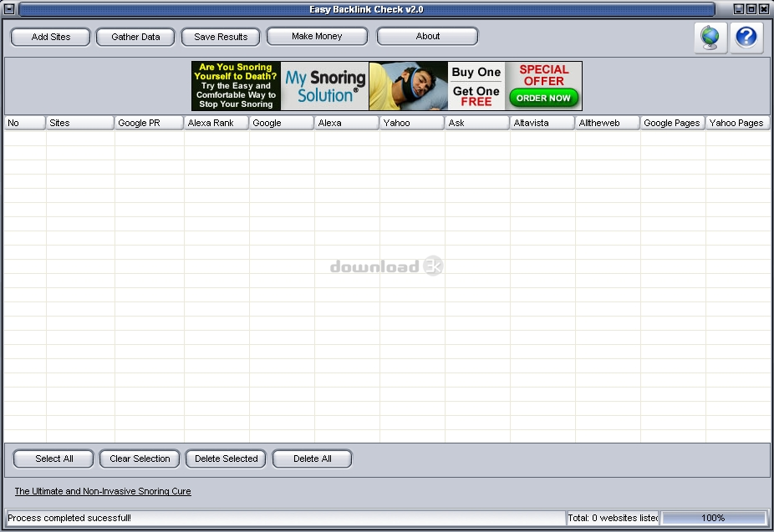Click the Yahoo Pages column header
This screenshot has height=532, width=774.
tap(737, 123)
